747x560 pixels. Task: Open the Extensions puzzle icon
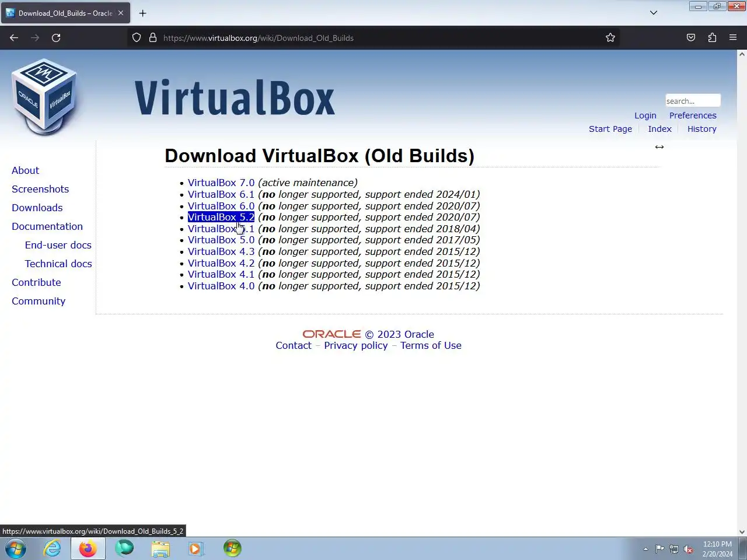712,38
